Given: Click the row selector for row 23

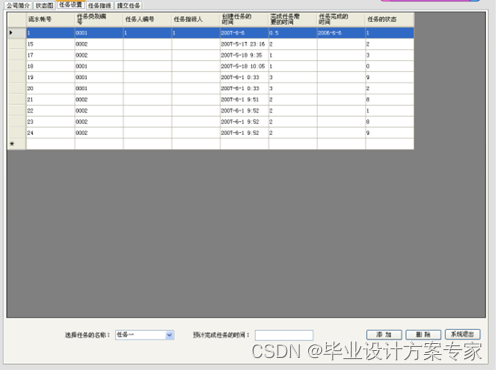Looking at the screenshot, I should (x=17, y=121).
